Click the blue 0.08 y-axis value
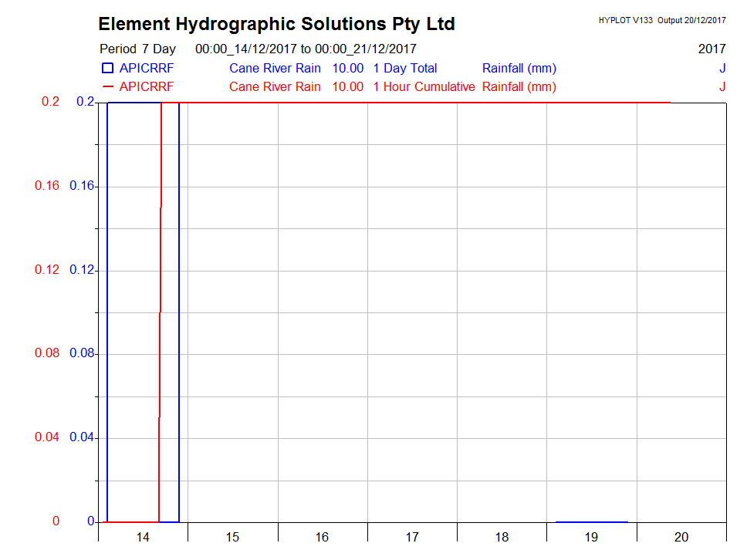 tap(82, 353)
